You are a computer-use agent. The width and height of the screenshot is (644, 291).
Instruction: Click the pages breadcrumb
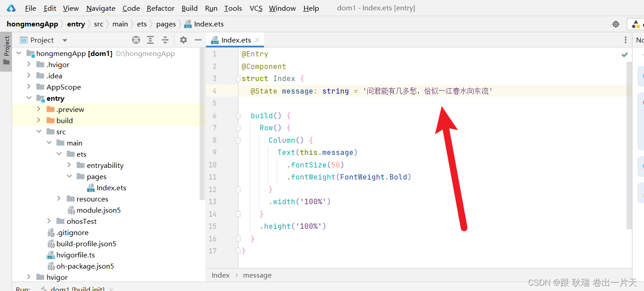tap(166, 24)
